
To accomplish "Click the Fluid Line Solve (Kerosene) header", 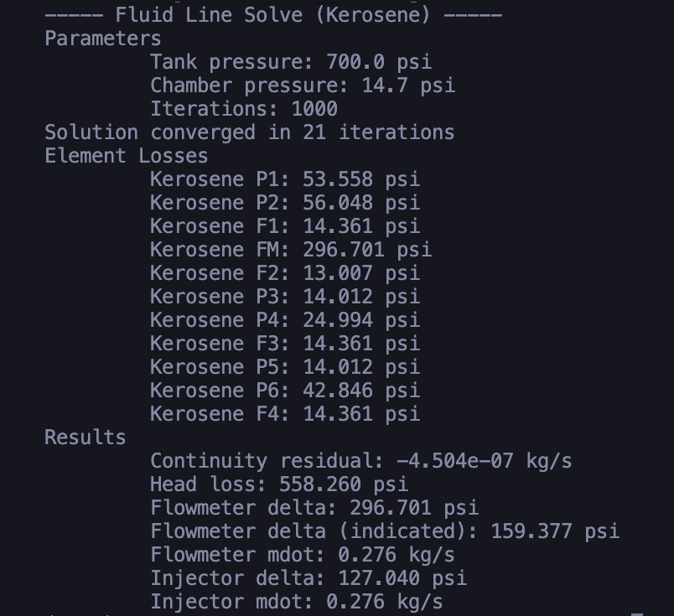I will click(273, 14).
